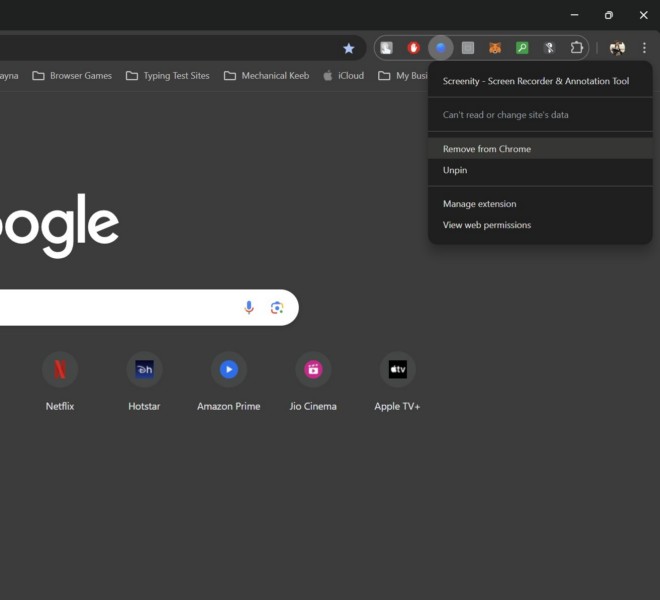
Task: Expand the Typing Test Sites bookmark folder
Action: pyautogui.click(x=167, y=76)
